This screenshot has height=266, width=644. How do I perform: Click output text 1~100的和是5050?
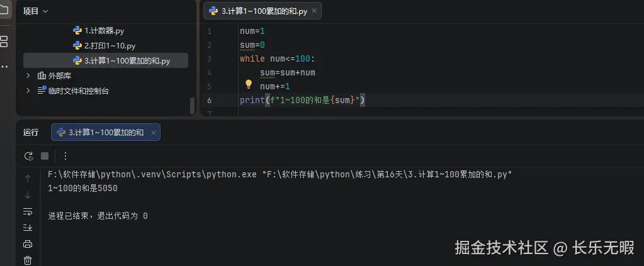click(x=82, y=188)
